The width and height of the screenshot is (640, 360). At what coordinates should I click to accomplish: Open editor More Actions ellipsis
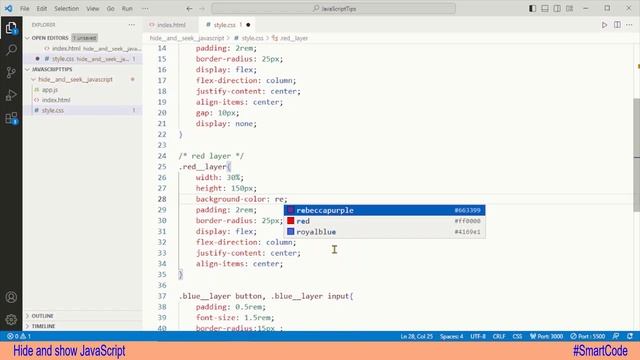[629, 25]
